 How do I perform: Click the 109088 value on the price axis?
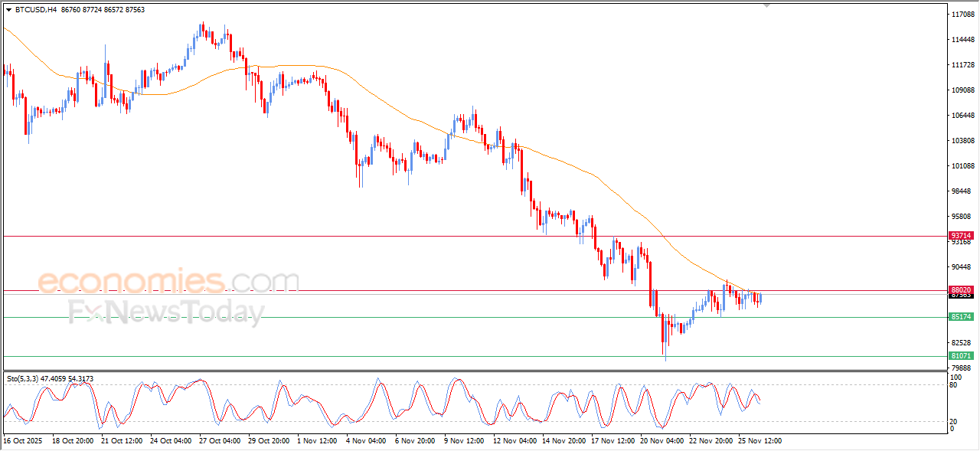[962, 90]
